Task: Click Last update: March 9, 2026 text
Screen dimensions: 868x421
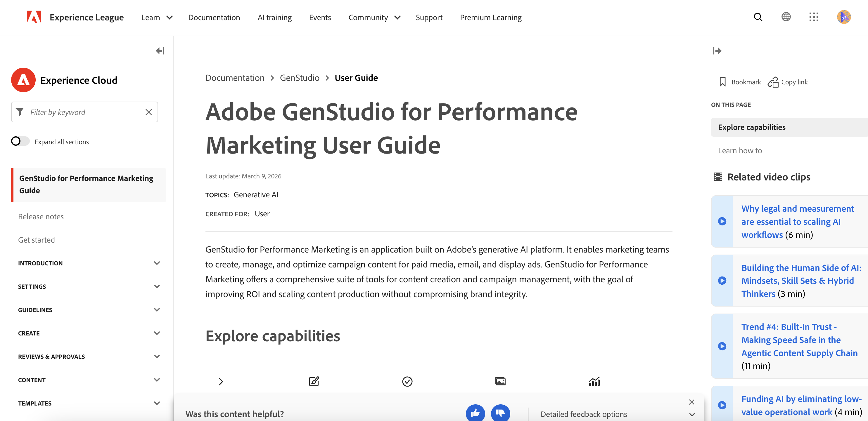Action: [x=243, y=176]
